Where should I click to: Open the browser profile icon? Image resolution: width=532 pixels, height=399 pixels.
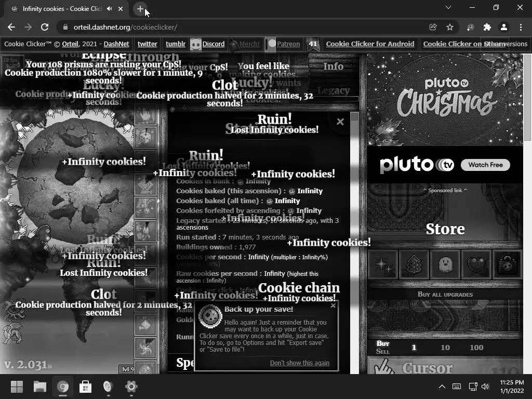pos(504,27)
